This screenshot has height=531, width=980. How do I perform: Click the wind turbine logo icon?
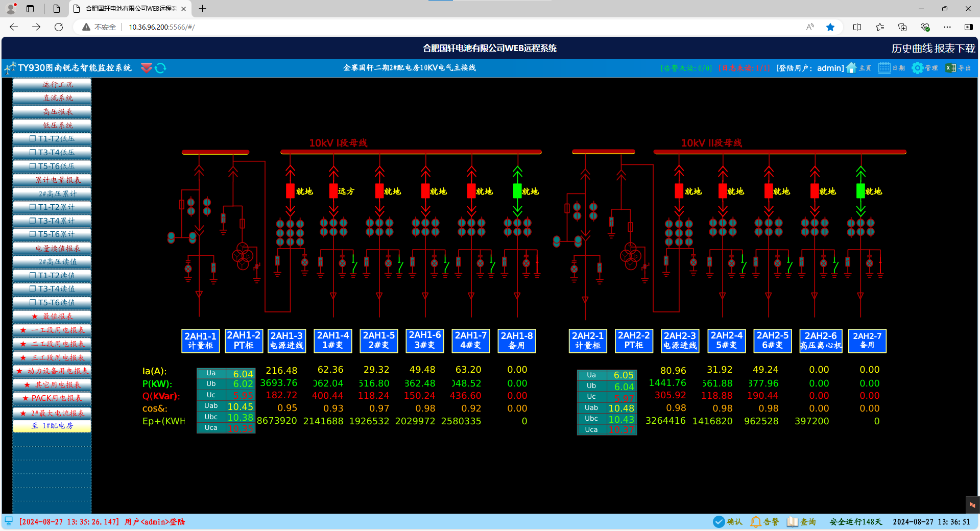10,68
